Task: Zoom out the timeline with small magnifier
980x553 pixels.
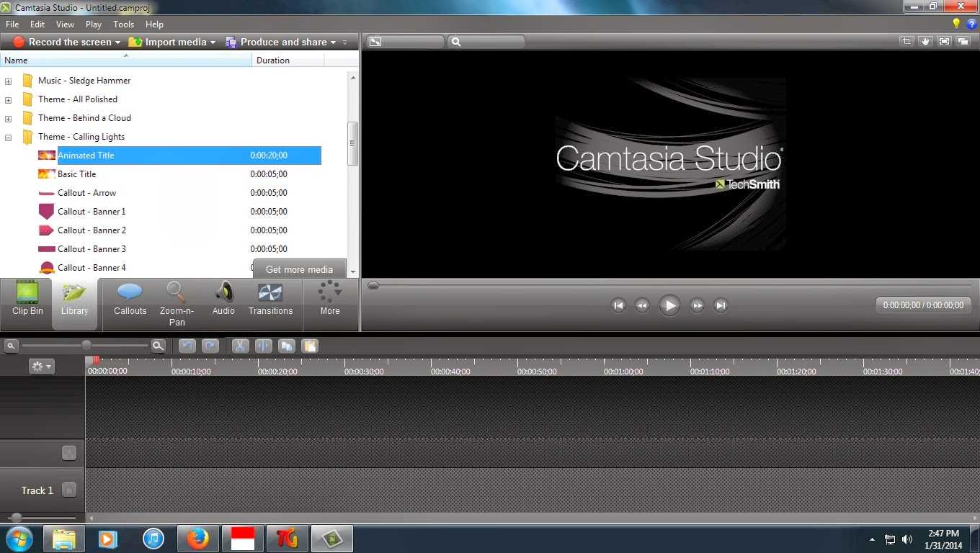Action: point(11,346)
